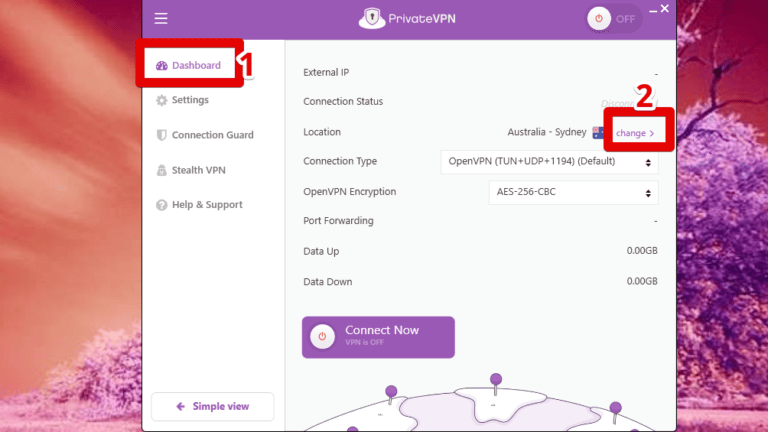The width and height of the screenshot is (768, 432).
Task: Click the Connection Guard shield icon
Action: click(x=162, y=135)
